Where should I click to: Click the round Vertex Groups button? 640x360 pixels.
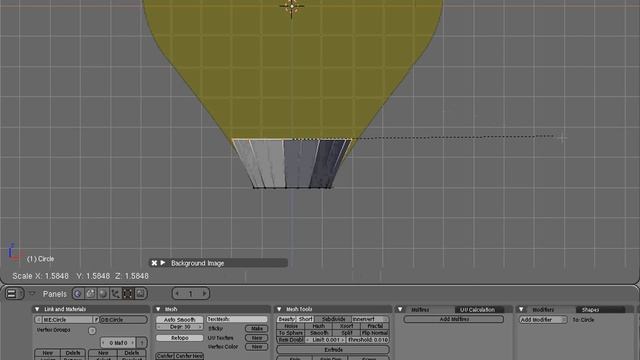(92, 331)
